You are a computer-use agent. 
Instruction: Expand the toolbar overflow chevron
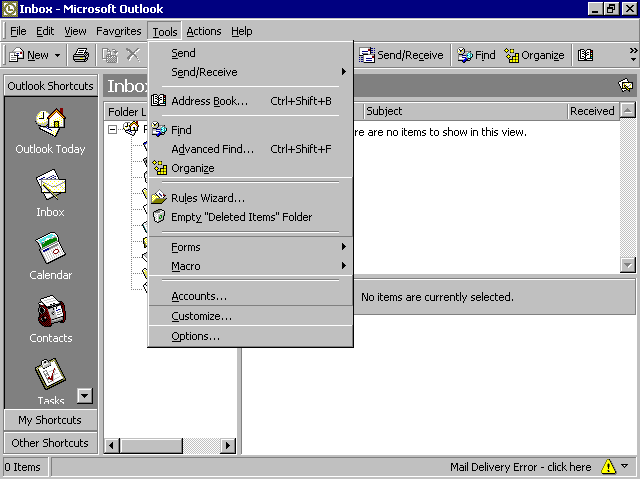(x=633, y=55)
